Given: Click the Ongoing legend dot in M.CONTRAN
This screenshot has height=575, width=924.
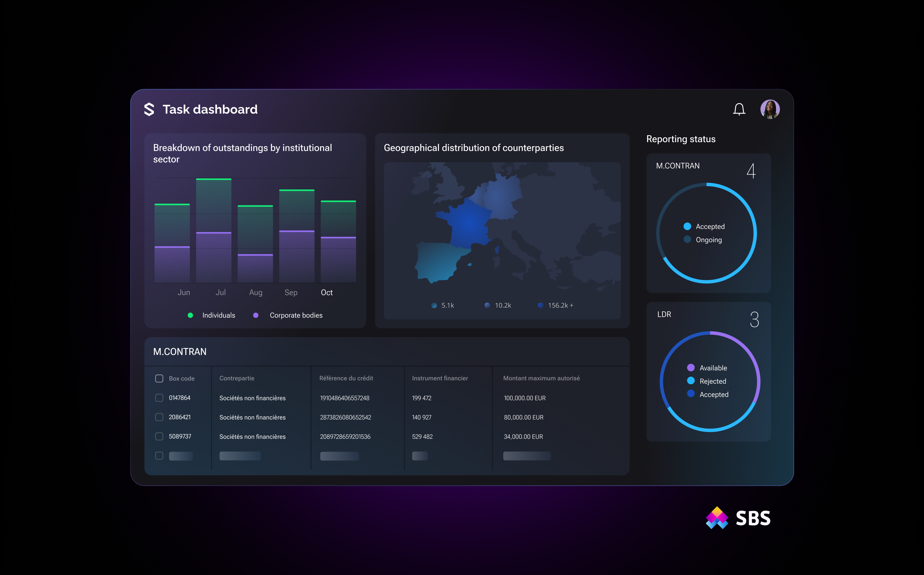Looking at the screenshot, I should [687, 240].
